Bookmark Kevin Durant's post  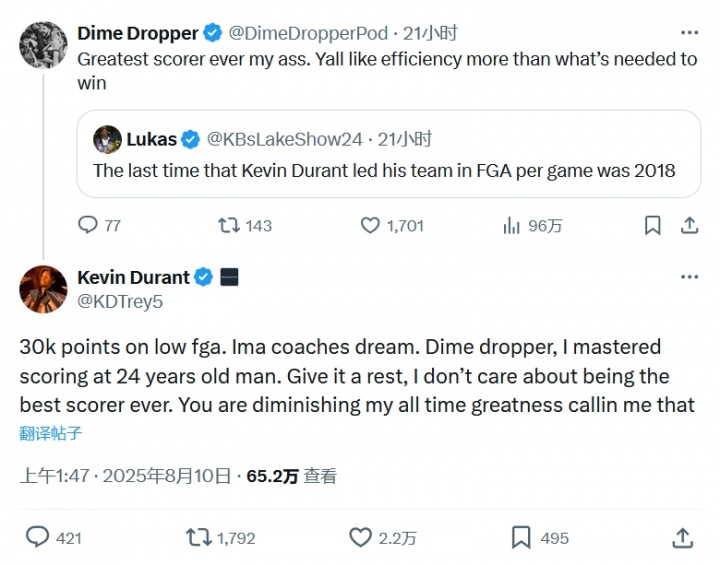[x=521, y=537]
